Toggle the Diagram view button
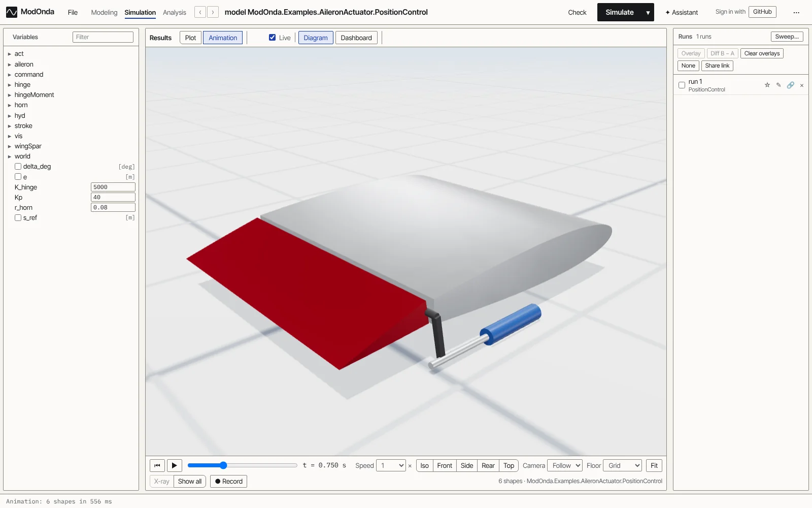 point(316,38)
